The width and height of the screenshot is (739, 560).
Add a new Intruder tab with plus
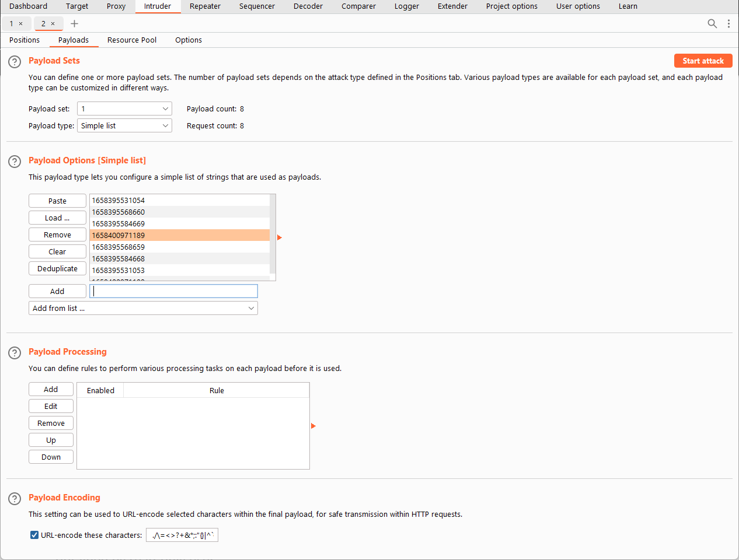point(74,23)
